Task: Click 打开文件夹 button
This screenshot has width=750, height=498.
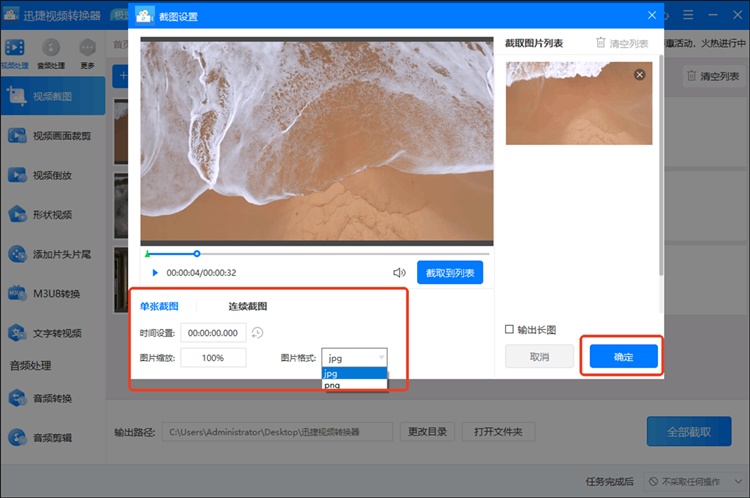Action: click(x=498, y=432)
